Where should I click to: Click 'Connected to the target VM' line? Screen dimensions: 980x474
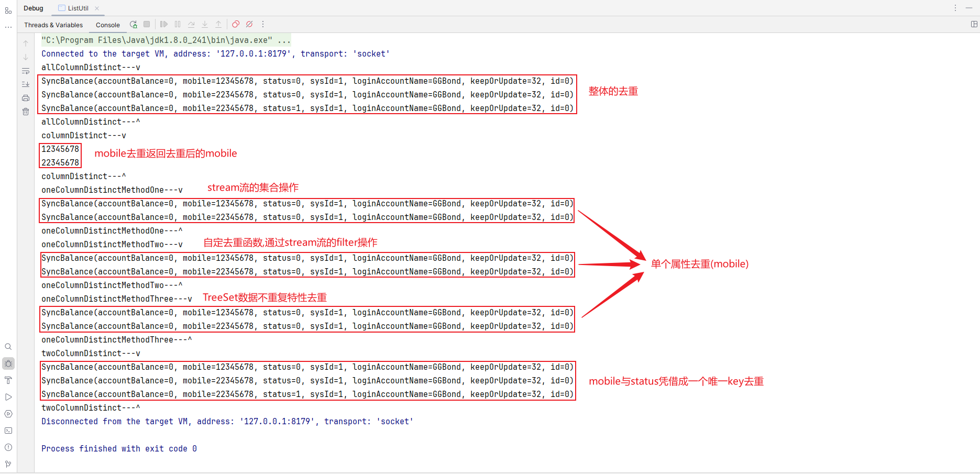click(x=215, y=54)
